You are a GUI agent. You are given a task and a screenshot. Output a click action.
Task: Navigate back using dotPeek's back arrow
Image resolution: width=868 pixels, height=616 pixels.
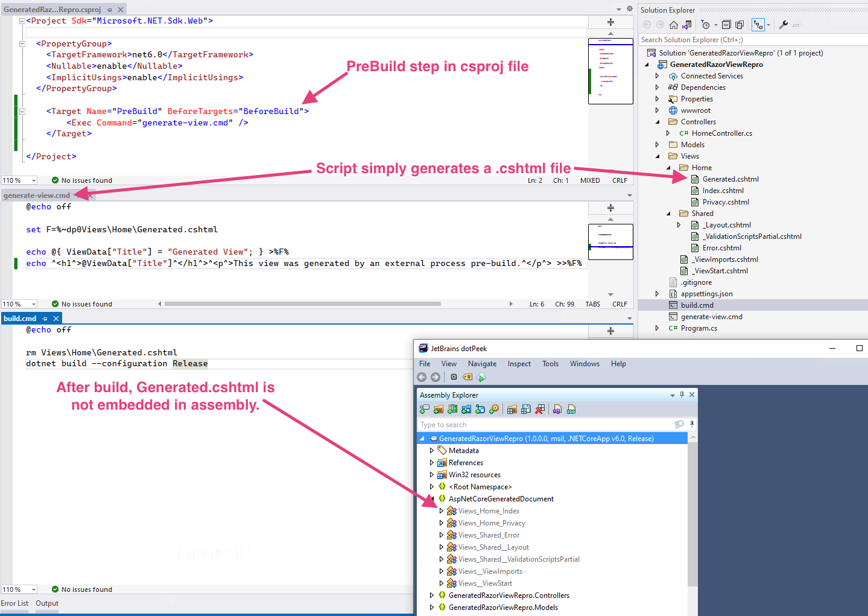click(x=422, y=376)
